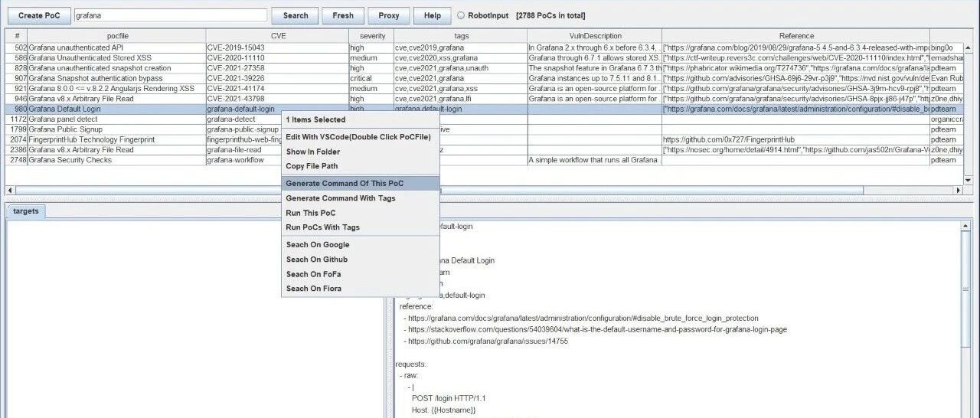Click the 1 Items Selected menu header
The height and width of the screenshot is (418, 980).
(360, 119)
